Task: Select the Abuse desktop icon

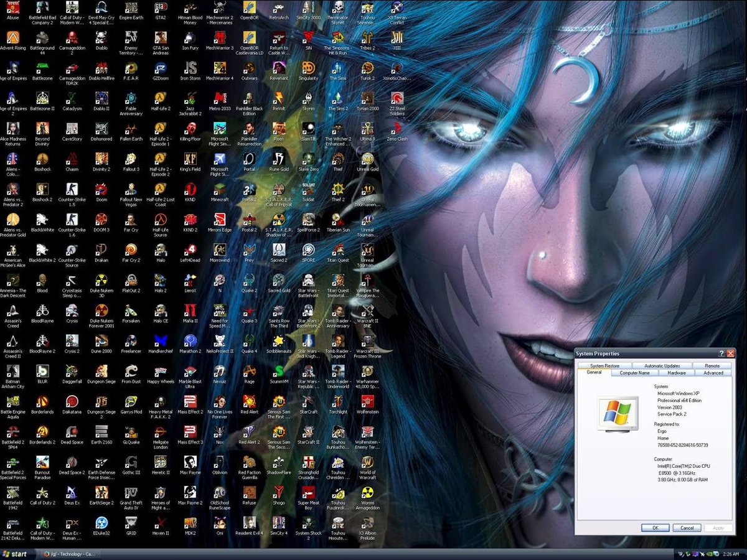Action: point(12,11)
